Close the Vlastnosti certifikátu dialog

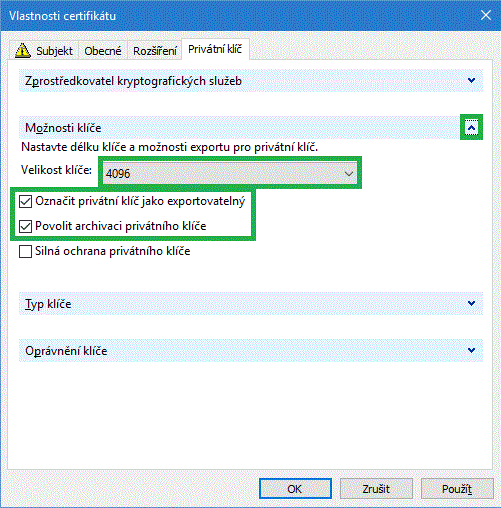pyautogui.click(x=486, y=15)
